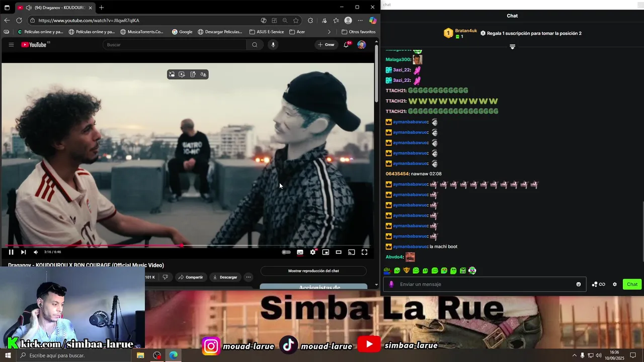This screenshot has height=362, width=644.
Task: Add this page to favorites star
Action: 296,21
